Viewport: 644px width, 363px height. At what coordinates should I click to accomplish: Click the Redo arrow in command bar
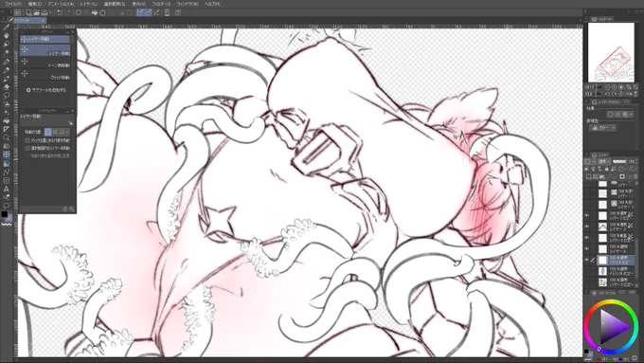(x=68, y=12)
